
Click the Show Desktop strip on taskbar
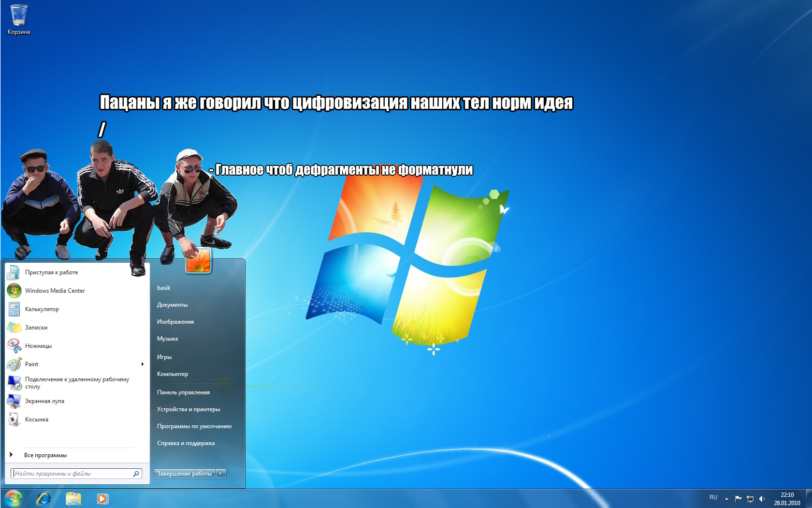809,498
